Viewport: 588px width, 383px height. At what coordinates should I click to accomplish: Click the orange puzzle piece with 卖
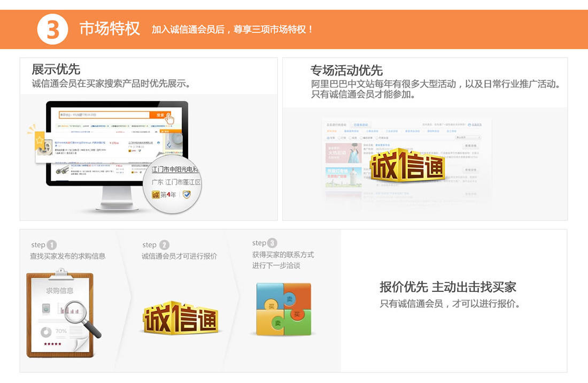coord(298,297)
